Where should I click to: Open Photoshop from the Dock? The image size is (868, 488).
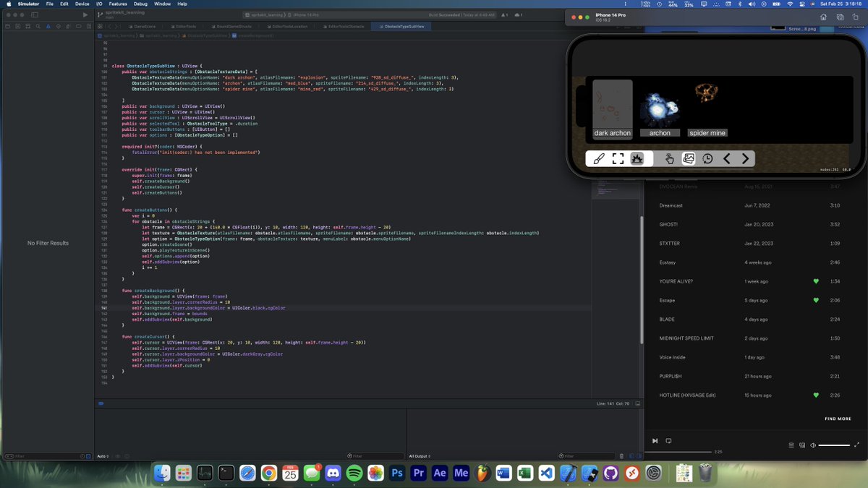pos(397,473)
